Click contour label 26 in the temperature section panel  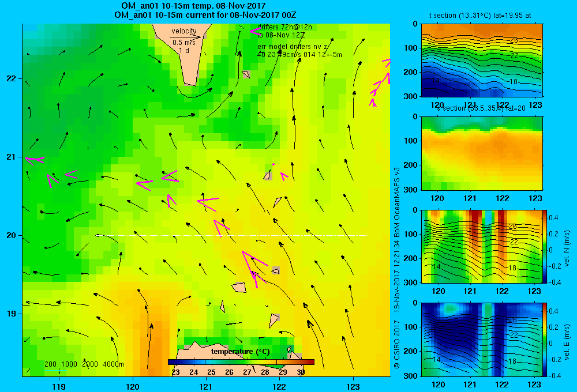[514, 40]
